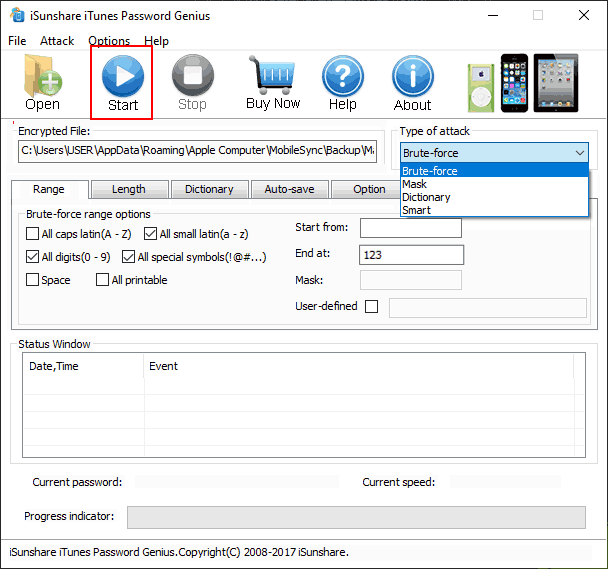The width and height of the screenshot is (608, 569).
Task: Click the Date,Time column header
Action: (84, 366)
